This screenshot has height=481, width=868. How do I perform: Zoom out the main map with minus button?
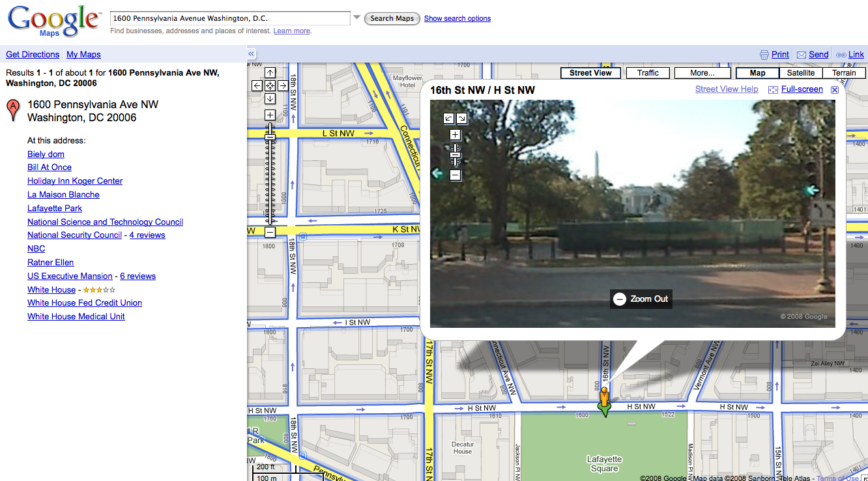click(x=270, y=232)
